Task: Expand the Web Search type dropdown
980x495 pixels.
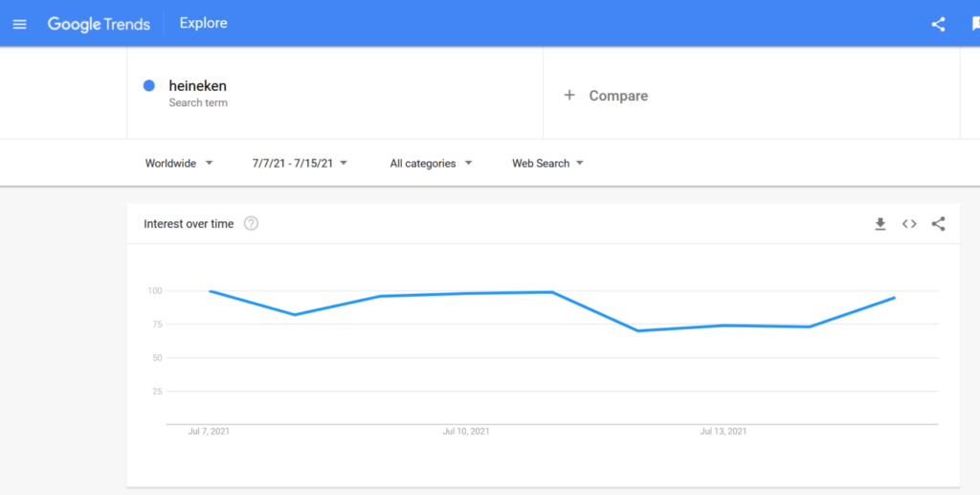Action: pyautogui.click(x=547, y=163)
